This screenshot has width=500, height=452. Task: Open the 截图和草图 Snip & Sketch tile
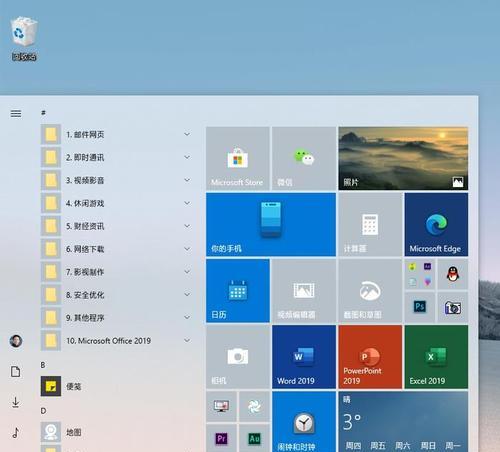pos(370,291)
